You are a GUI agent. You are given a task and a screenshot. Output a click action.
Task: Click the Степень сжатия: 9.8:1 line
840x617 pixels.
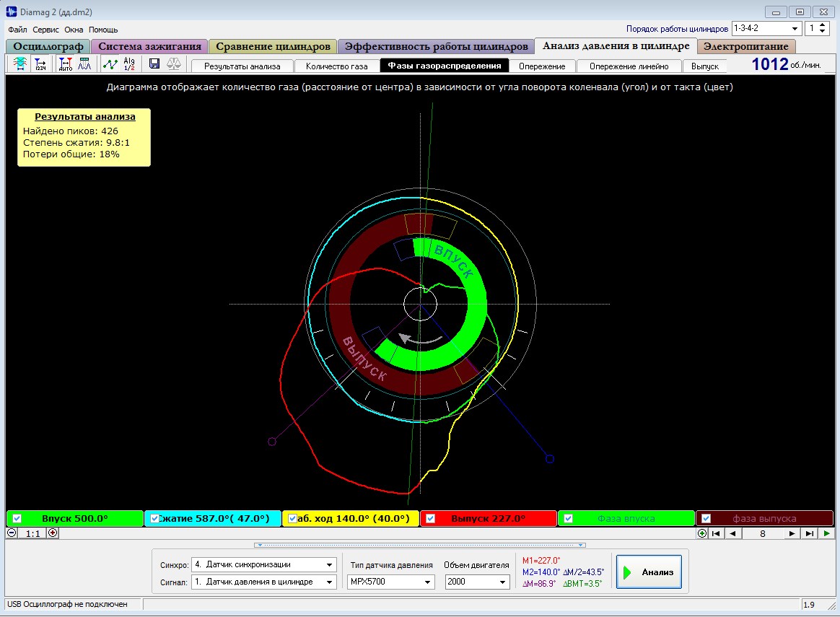click(x=76, y=142)
